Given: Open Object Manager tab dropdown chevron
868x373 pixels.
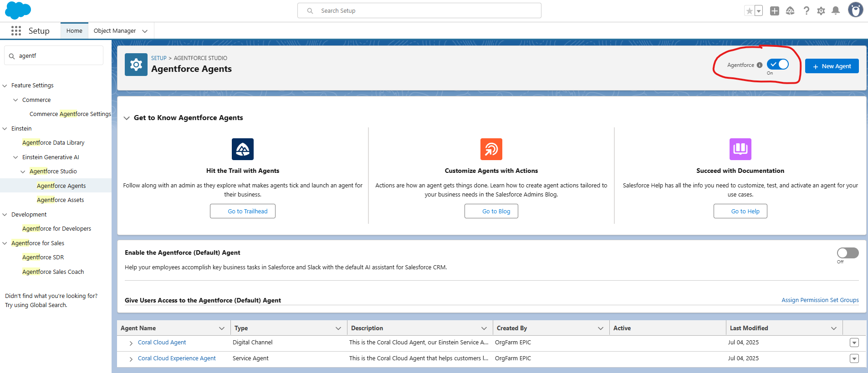Looking at the screenshot, I should [x=145, y=31].
